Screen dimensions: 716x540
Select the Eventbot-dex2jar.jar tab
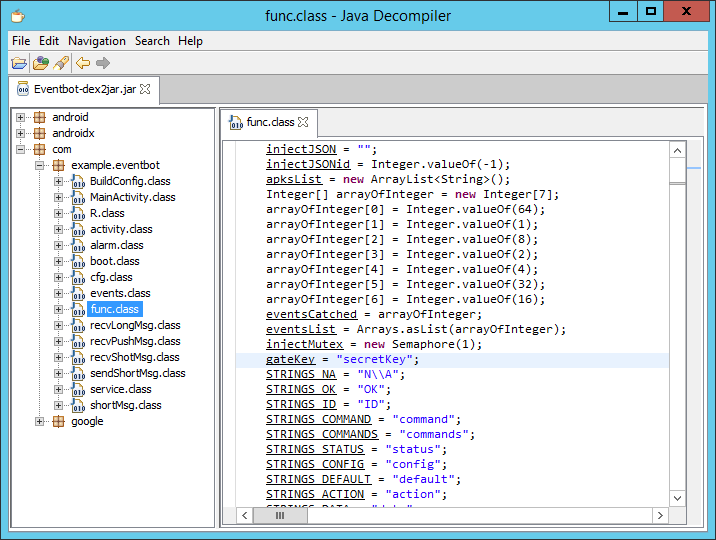click(x=84, y=89)
